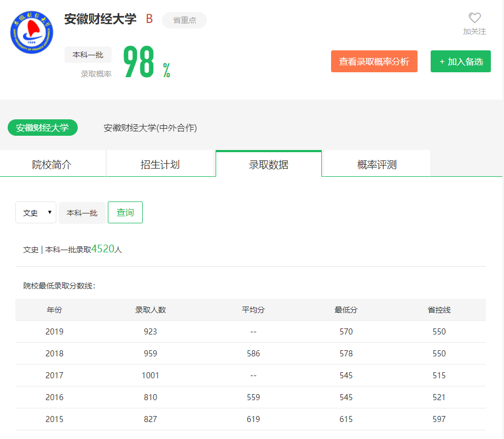Click the 4520 admitted count number

(x=103, y=249)
